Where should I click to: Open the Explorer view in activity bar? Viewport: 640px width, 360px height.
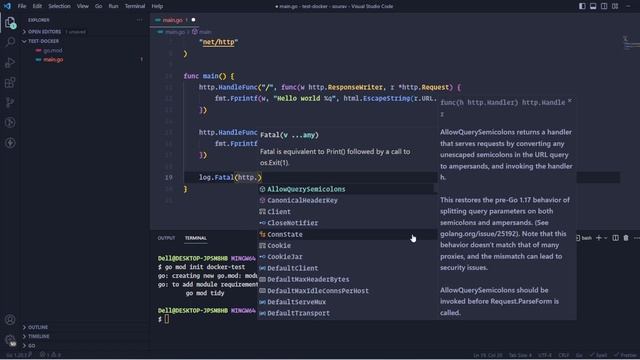(x=10, y=23)
